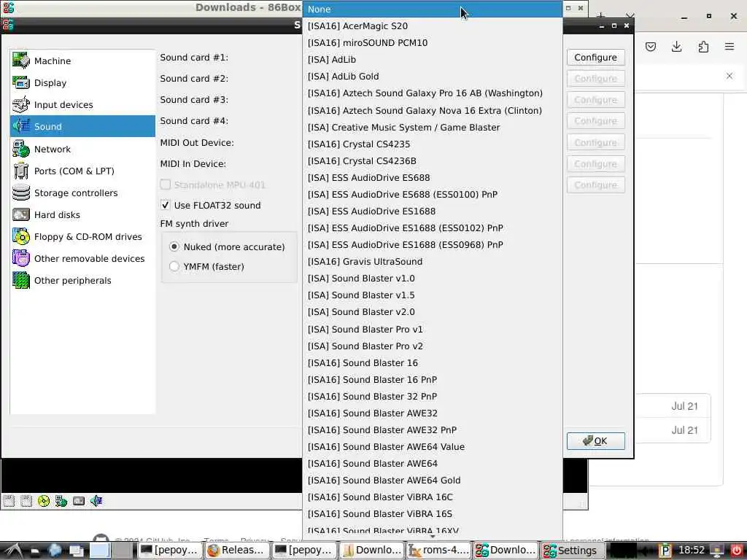Select Creative Music System / Game Blaster
Image resolution: width=747 pixels, height=560 pixels.
pos(432,127)
